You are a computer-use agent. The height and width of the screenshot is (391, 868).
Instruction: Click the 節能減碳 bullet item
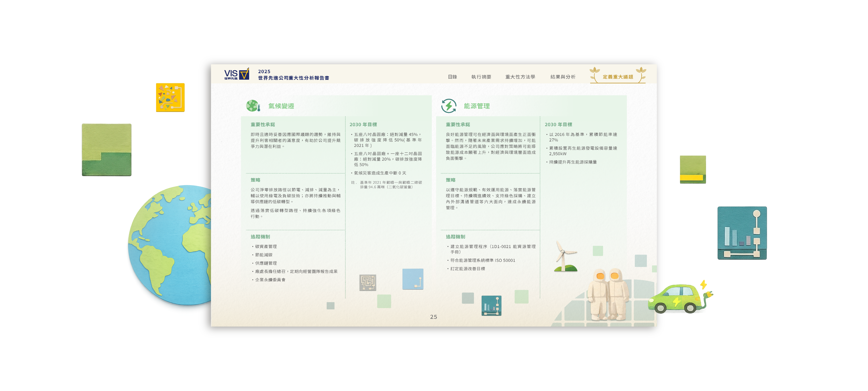[263, 255]
